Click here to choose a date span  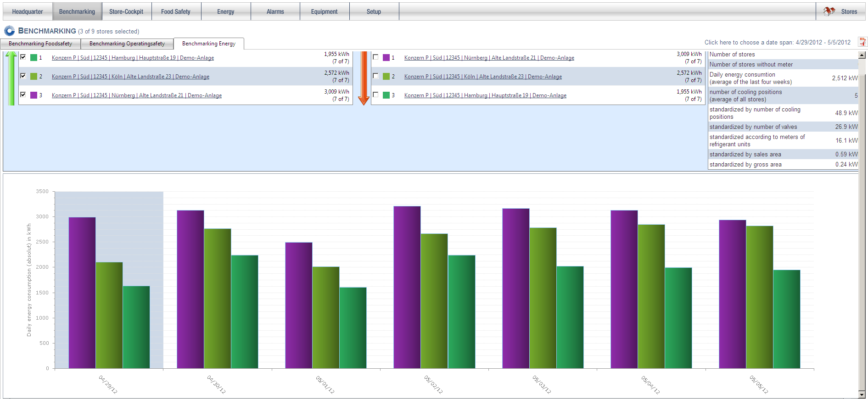(x=778, y=42)
